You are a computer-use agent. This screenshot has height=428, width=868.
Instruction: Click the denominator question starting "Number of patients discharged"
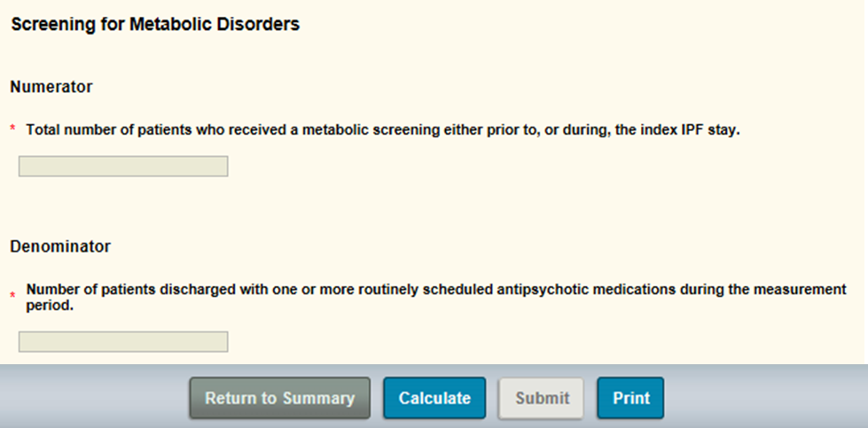(x=435, y=290)
